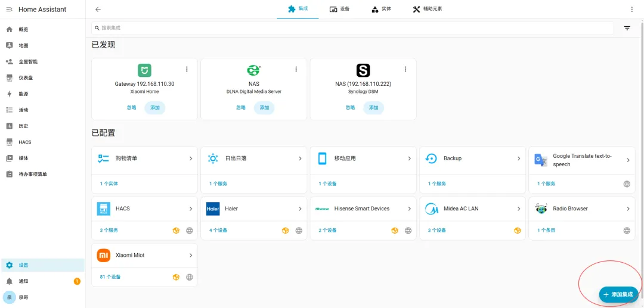The image size is (644, 308).
Task: Open 历史 in the sidebar
Action: (x=43, y=126)
